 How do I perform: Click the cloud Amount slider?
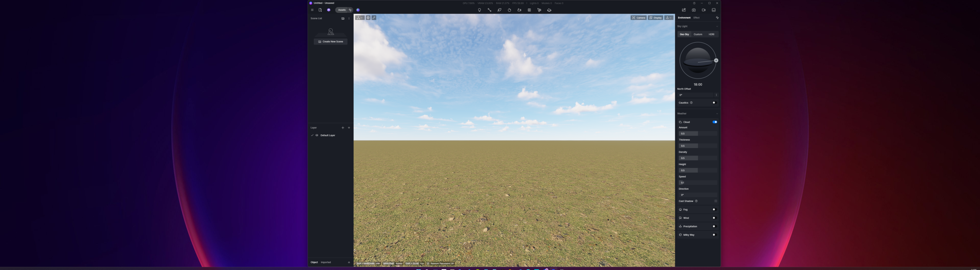click(697, 133)
